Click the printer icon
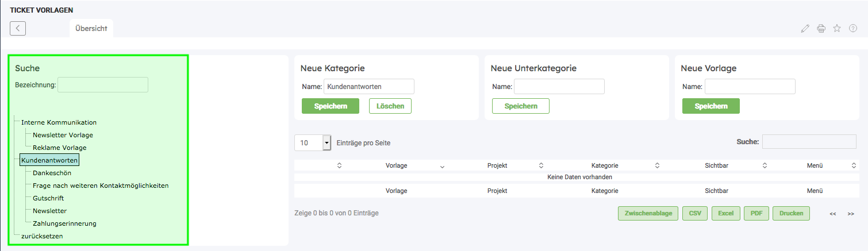This screenshot has height=251, width=868. [821, 29]
